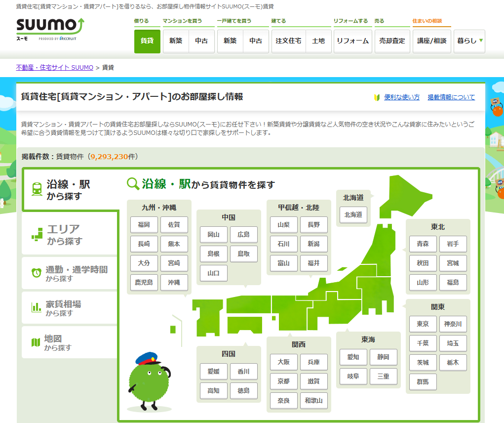Pick 宮城 in the 東北 region
The width and height of the screenshot is (504, 423).
pos(453,263)
